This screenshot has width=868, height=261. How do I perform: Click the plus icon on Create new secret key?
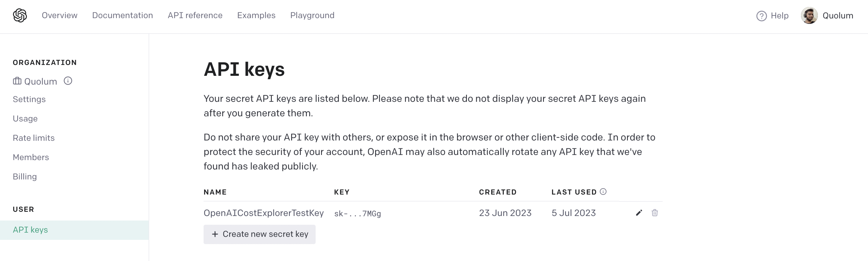[215, 234]
